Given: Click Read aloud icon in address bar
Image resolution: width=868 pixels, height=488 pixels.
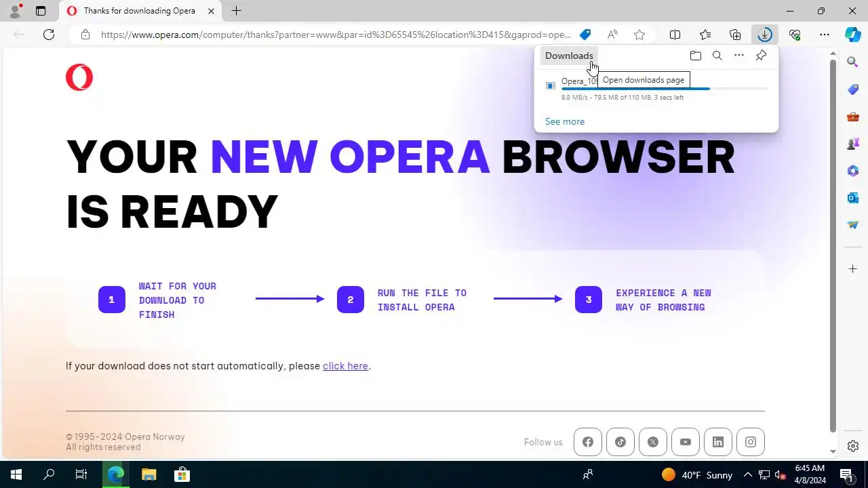Looking at the screenshot, I should click(x=612, y=35).
